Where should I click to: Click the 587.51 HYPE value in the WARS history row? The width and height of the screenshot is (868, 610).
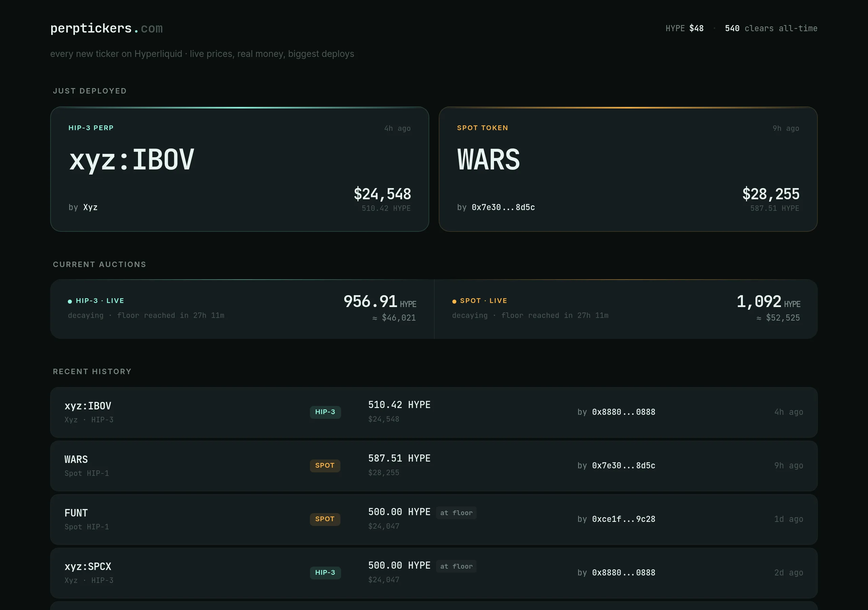(399, 459)
